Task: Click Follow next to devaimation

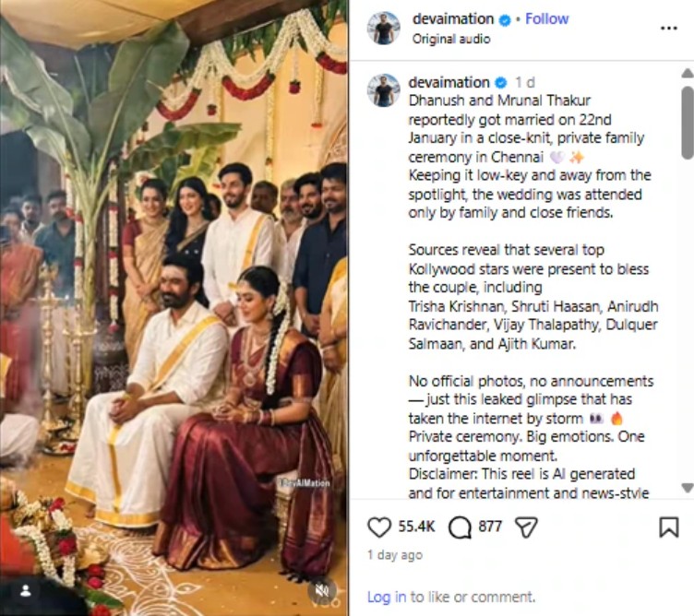Action: (546, 18)
